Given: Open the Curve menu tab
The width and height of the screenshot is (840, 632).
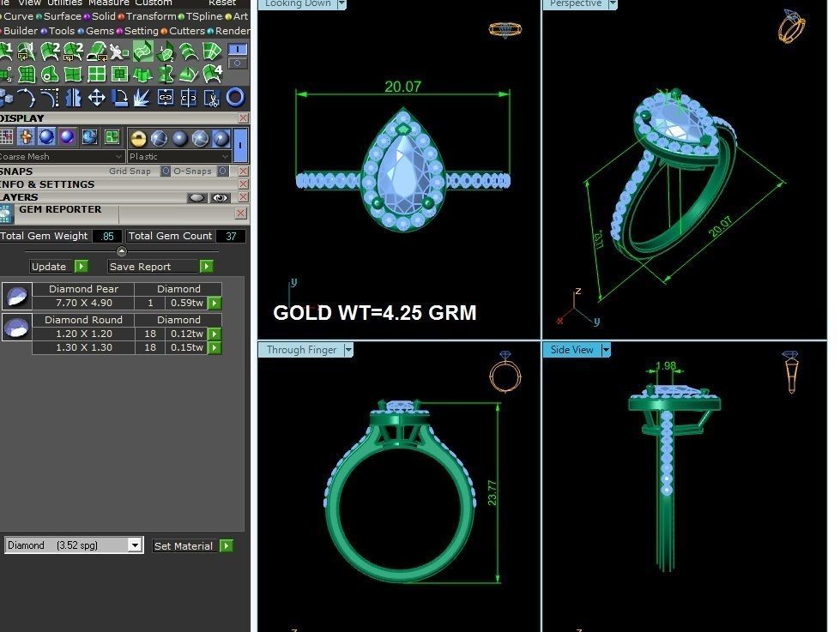Looking at the screenshot, I should [x=18, y=16].
